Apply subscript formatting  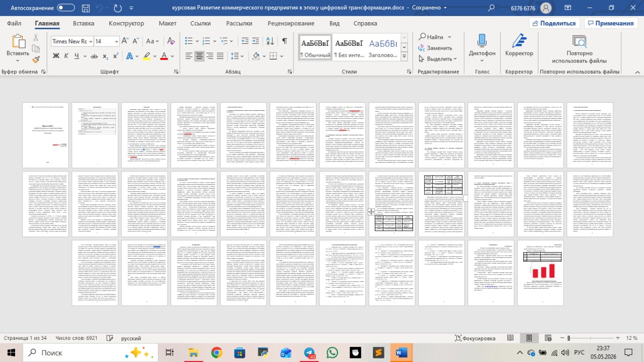(106, 56)
